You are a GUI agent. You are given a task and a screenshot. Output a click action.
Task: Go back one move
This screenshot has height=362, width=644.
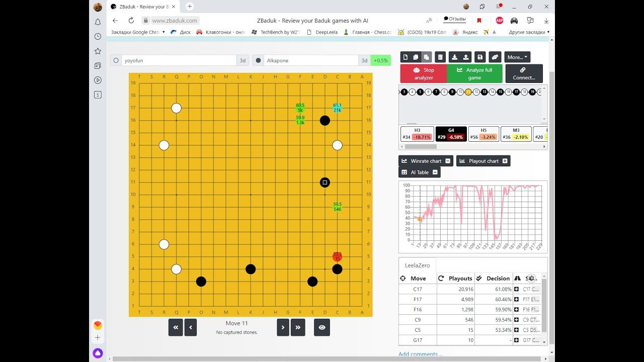(191, 327)
